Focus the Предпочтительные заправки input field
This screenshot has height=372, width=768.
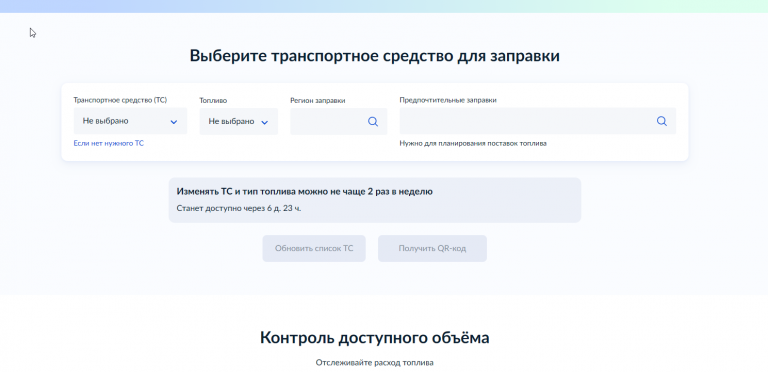(x=538, y=121)
